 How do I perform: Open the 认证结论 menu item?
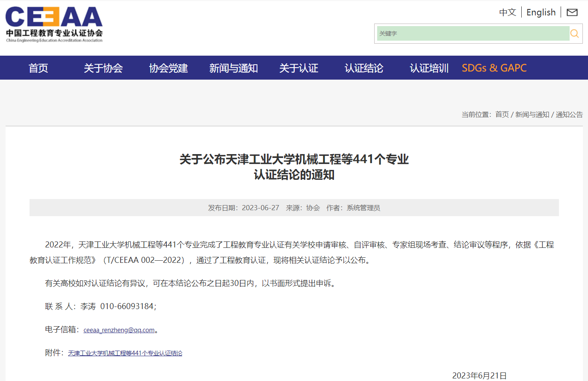point(364,68)
